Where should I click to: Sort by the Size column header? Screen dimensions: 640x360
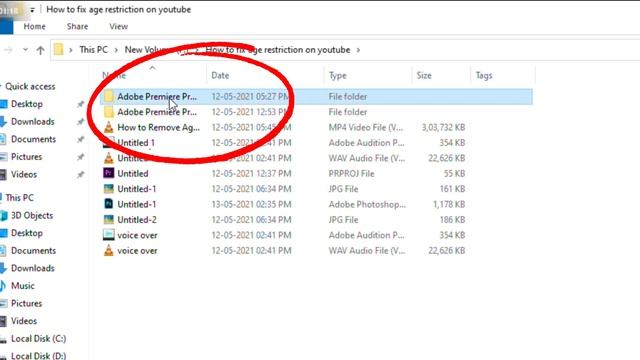424,76
